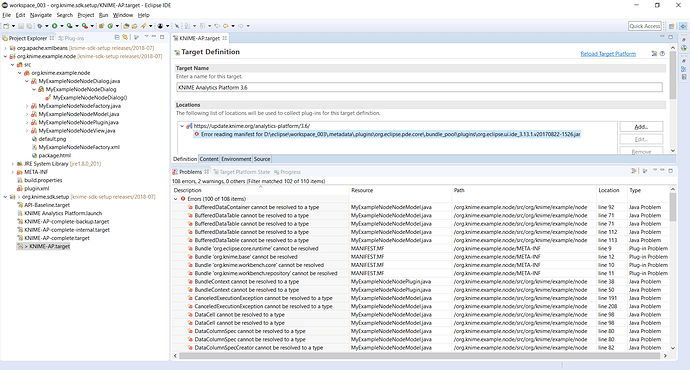Screen dimensions: 690x370
Task: Toggle Link with Editor in Project Explorer
Action: pyautogui.click(x=125, y=37)
